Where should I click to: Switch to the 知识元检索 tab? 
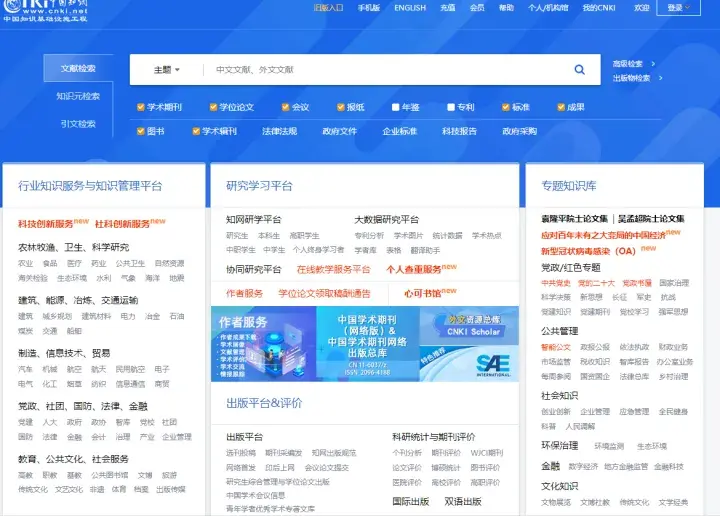[x=78, y=96]
